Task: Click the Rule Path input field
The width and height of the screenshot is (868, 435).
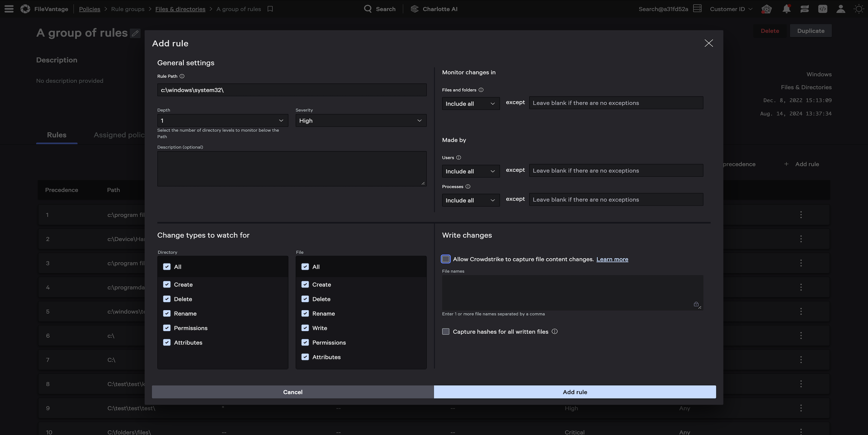Action: point(292,90)
